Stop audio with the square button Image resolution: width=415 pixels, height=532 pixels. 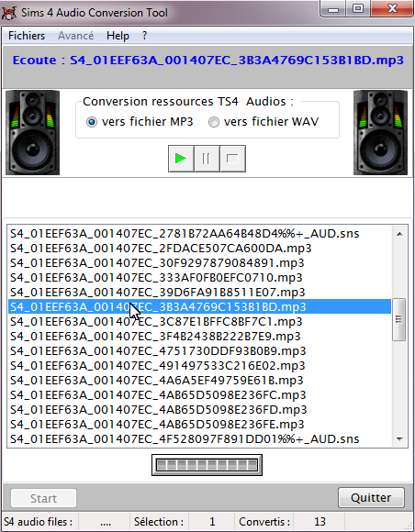tap(232, 159)
